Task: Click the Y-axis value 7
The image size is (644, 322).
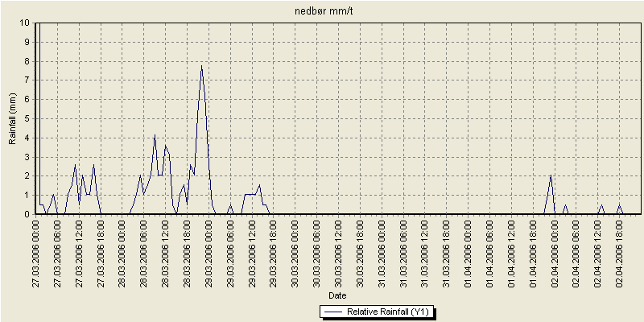Action: click(x=27, y=80)
